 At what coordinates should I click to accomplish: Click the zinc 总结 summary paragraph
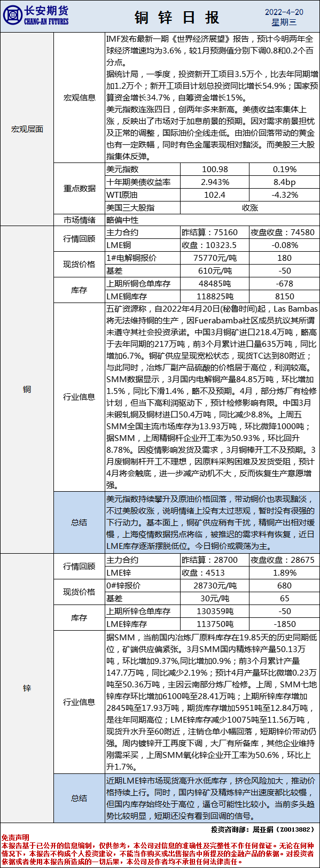coord(212,798)
